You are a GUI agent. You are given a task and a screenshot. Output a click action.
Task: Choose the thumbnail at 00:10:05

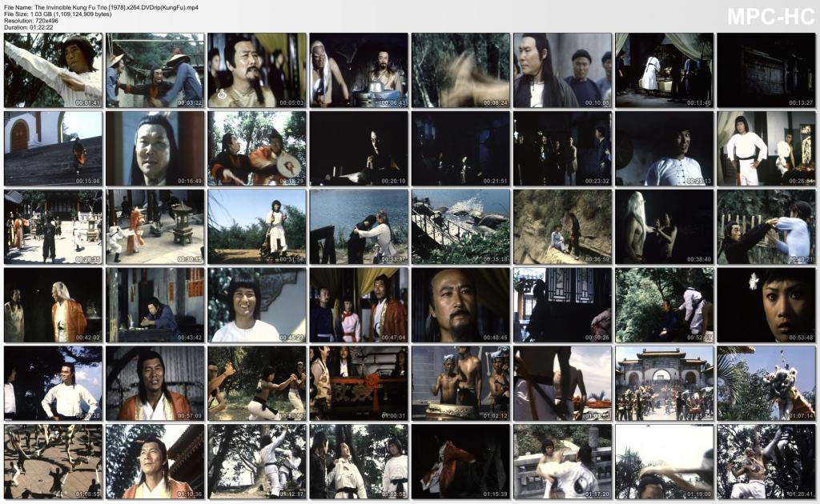[562, 70]
